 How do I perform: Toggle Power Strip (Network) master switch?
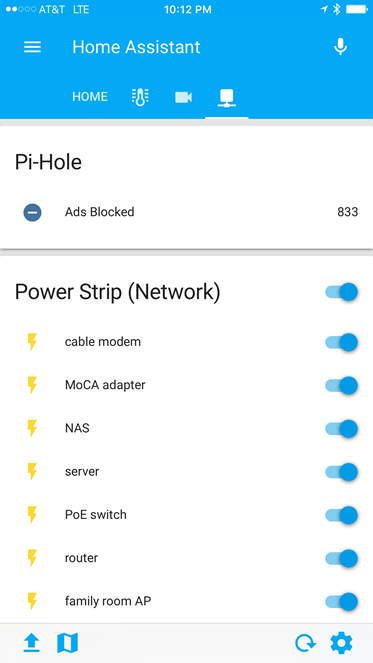tap(342, 292)
